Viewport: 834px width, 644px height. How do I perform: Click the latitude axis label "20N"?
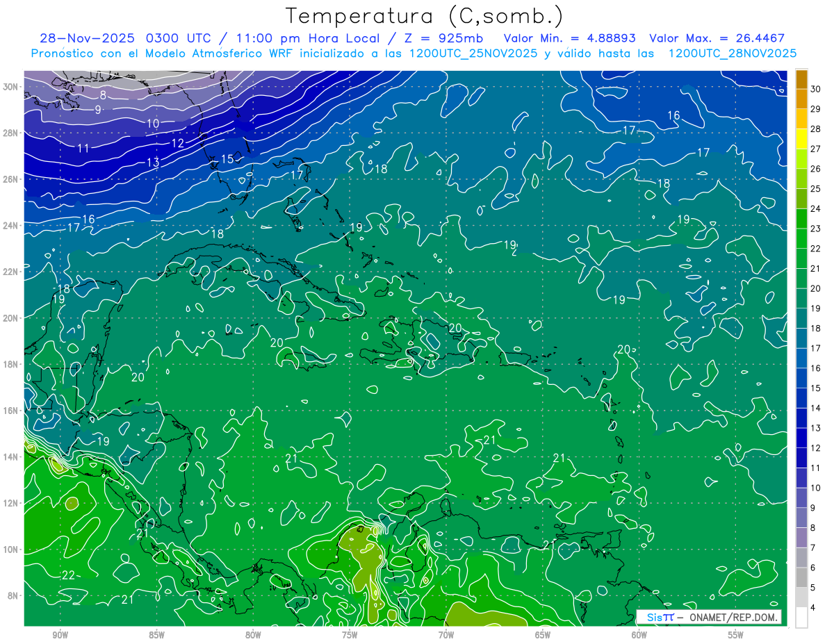click(11, 318)
